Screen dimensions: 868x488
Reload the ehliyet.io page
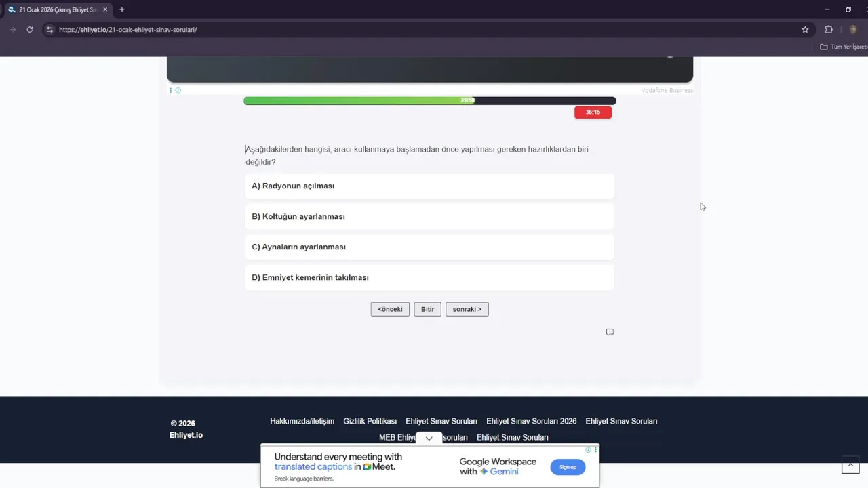29,30
